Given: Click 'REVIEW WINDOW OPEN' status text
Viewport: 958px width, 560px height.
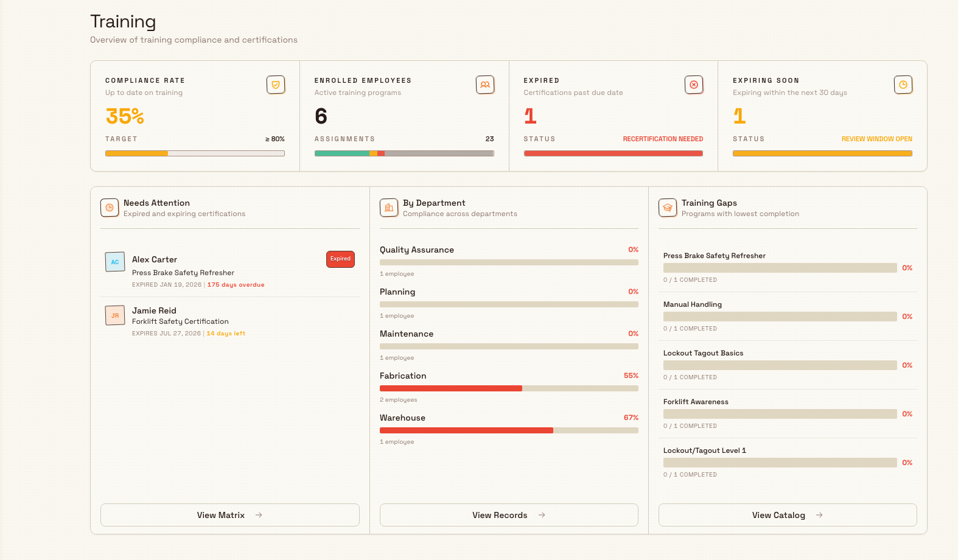Looking at the screenshot, I should 877,139.
